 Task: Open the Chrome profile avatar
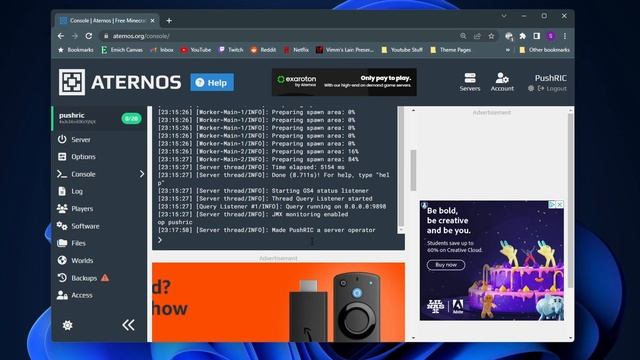coord(551,36)
